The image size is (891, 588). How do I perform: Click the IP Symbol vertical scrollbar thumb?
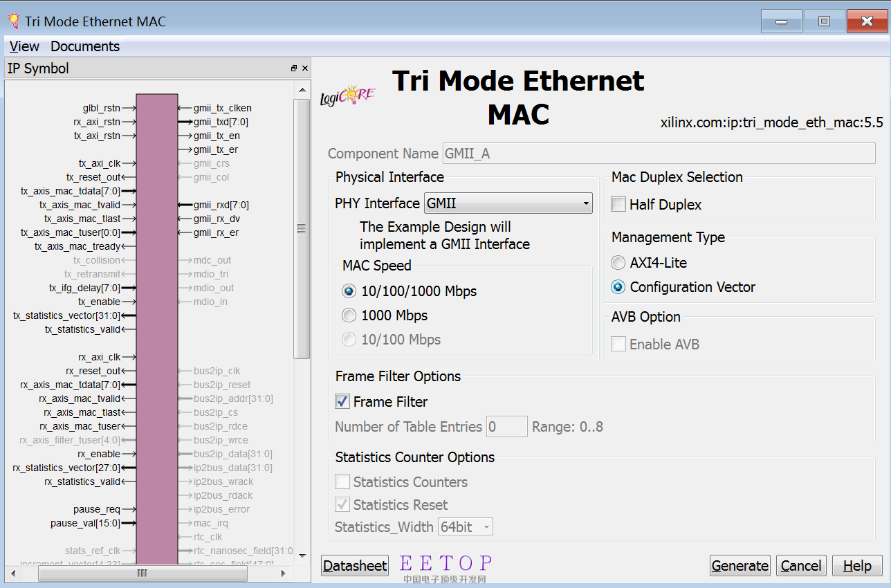302,229
